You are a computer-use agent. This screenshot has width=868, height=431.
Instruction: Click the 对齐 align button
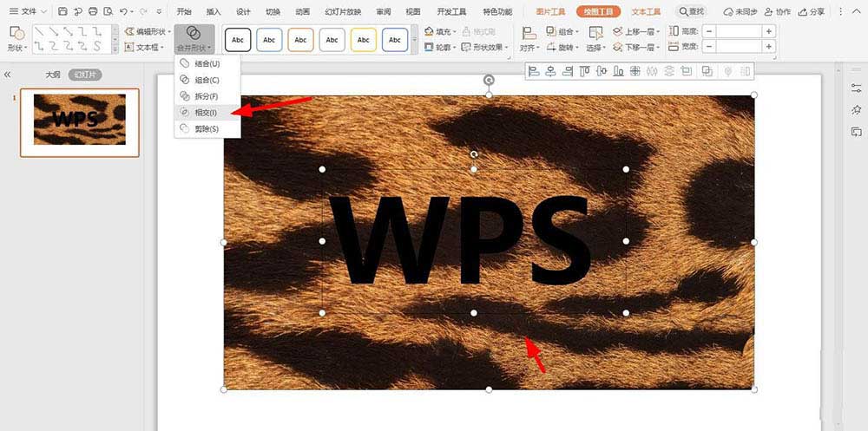(529, 39)
